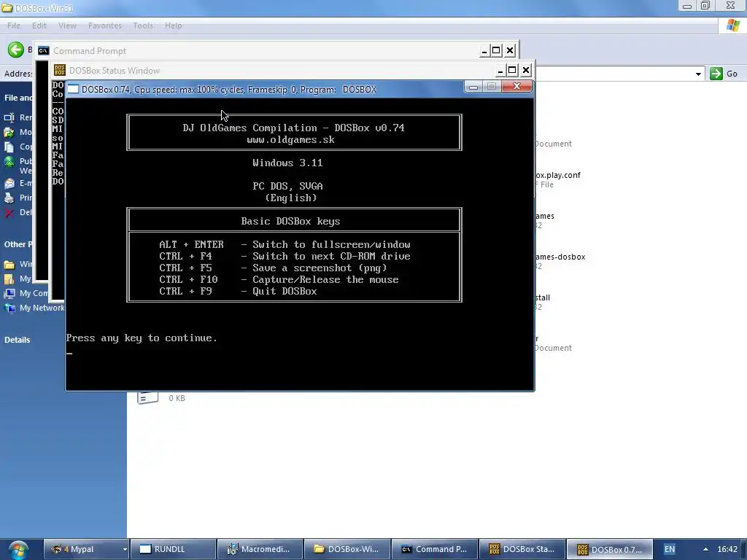Open the Tools menu
The image size is (747, 560).
tap(143, 26)
